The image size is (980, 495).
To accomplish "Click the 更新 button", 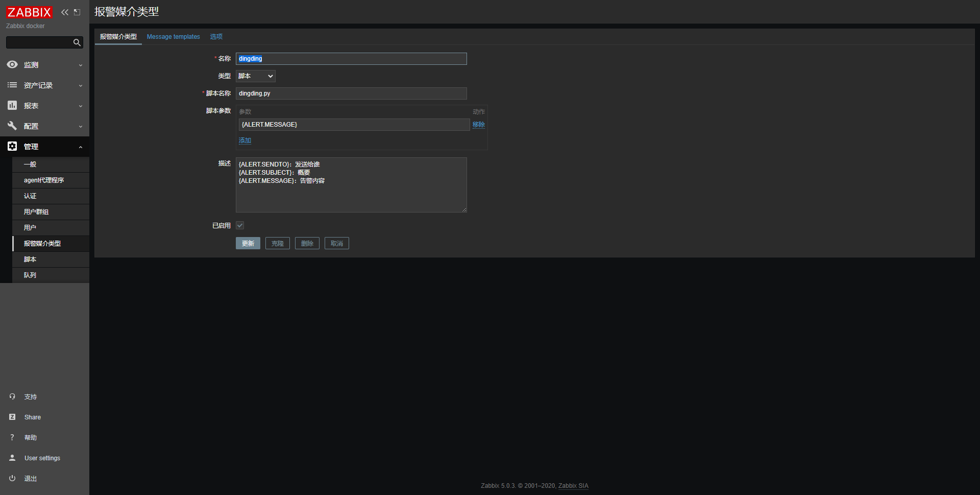I will coord(248,243).
